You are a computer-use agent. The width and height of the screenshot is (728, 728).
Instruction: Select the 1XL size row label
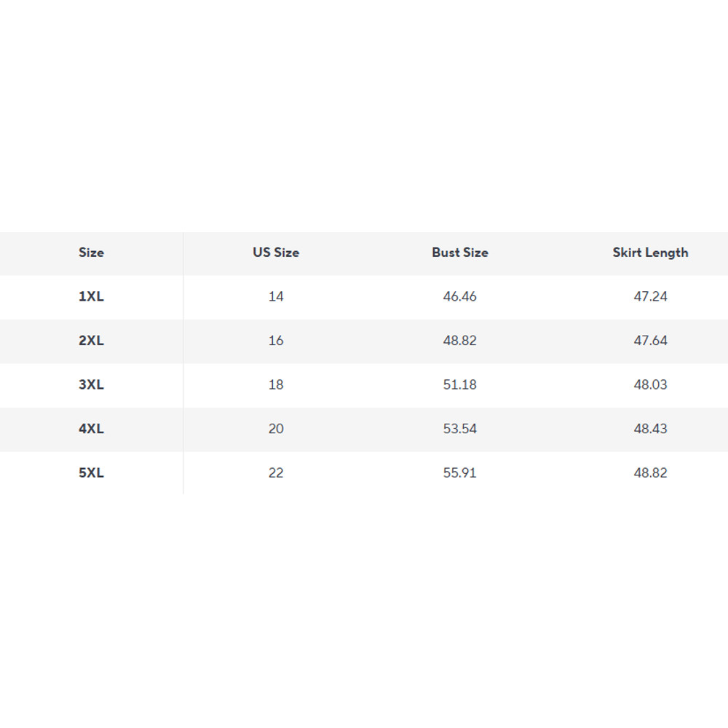pyautogui.click(x=91, y=296)
